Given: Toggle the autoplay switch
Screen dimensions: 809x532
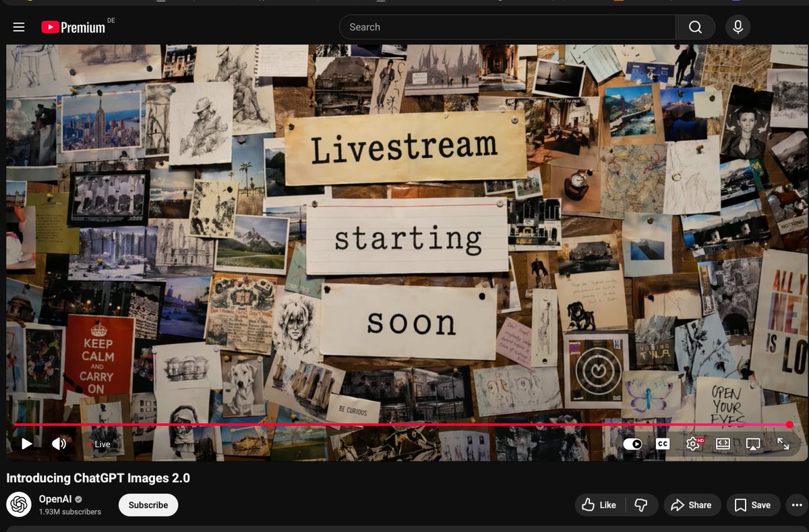Looking at the screenshot, I should click(632, 444).
